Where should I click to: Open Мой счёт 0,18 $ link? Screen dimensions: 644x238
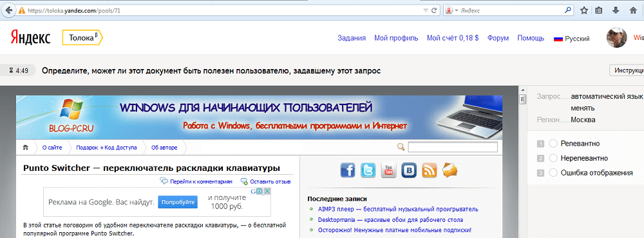point(453,38)
